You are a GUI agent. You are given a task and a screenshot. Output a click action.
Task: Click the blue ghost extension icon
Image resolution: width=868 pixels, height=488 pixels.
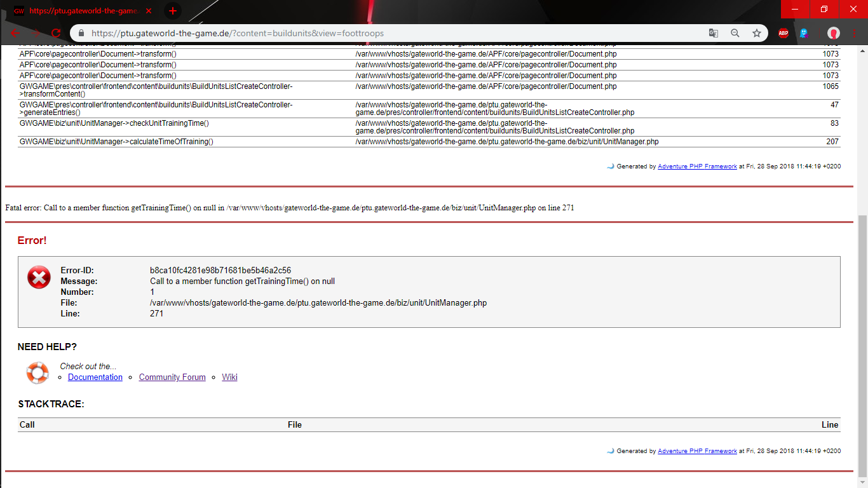click(x=804, y=33)
